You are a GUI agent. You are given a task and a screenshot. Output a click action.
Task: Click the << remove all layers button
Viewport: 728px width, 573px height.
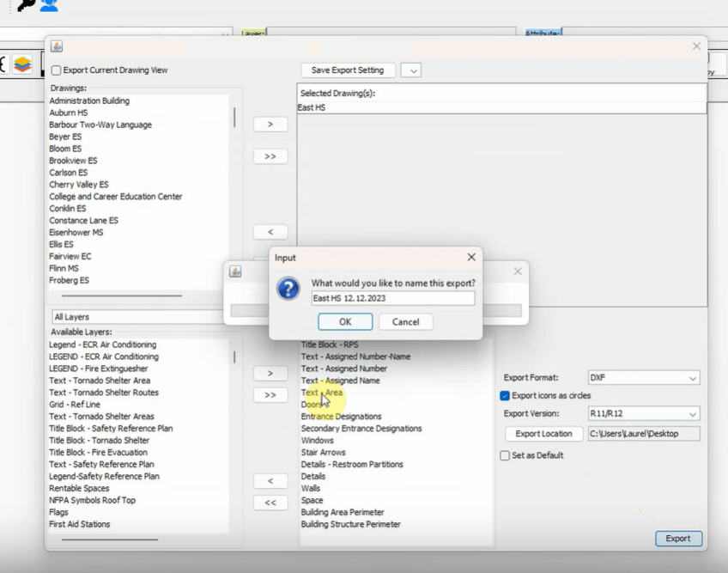(270, 503)
